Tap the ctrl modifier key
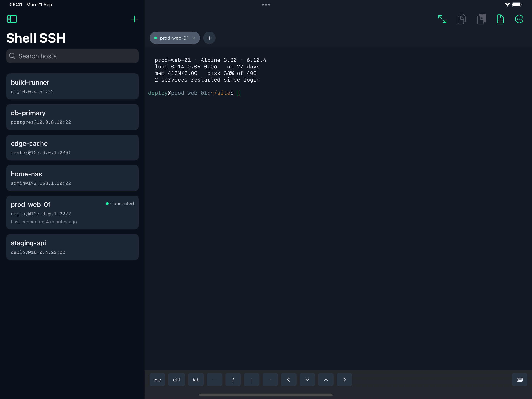This screenshot has width=532, height=399. [x=176, y=380]
